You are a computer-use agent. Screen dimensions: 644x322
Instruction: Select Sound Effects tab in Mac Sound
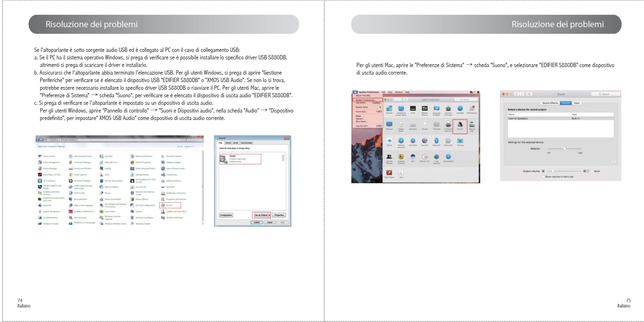pos(550,103)
